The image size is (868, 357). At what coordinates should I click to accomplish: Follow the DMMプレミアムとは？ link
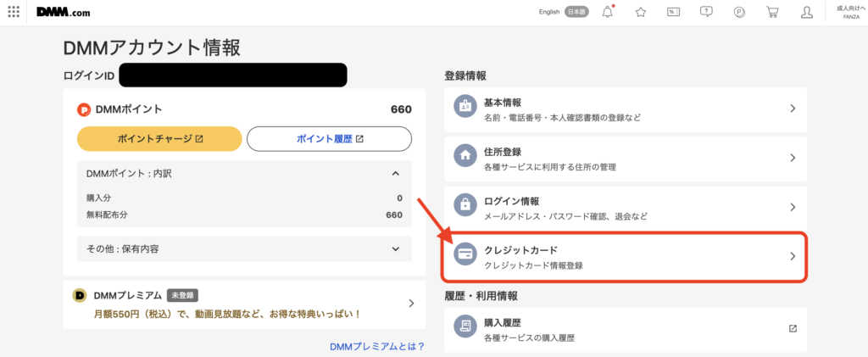(x=376, y=346)
